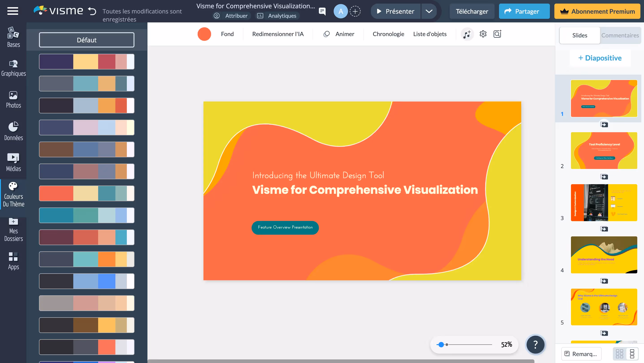Select slide 1 thumbnail
Screen dimensions: 644x363
click(604, 99)
